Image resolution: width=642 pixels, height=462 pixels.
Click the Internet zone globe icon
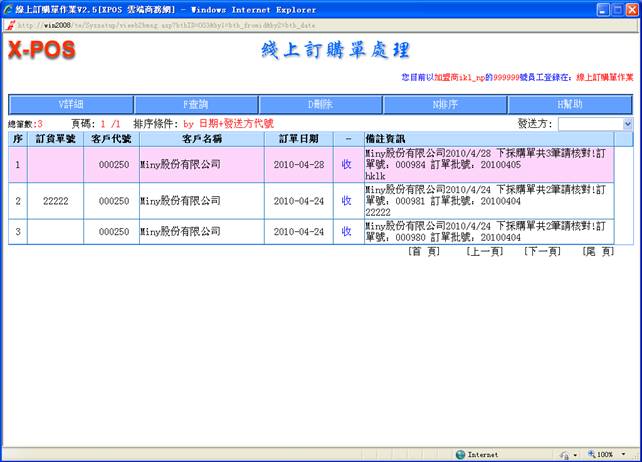(460, 454)
